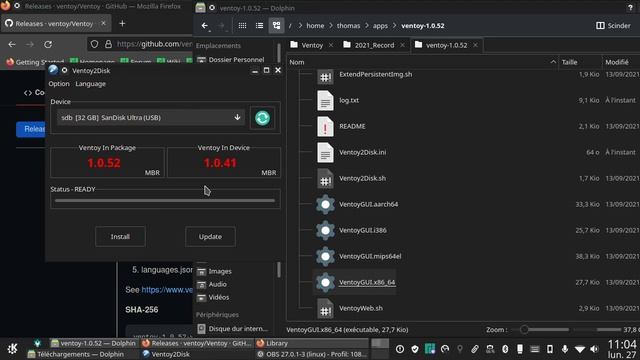Open the Option menu in Ventoy2Disk
This screenshot has width=640, height=360.
(59, 84)
